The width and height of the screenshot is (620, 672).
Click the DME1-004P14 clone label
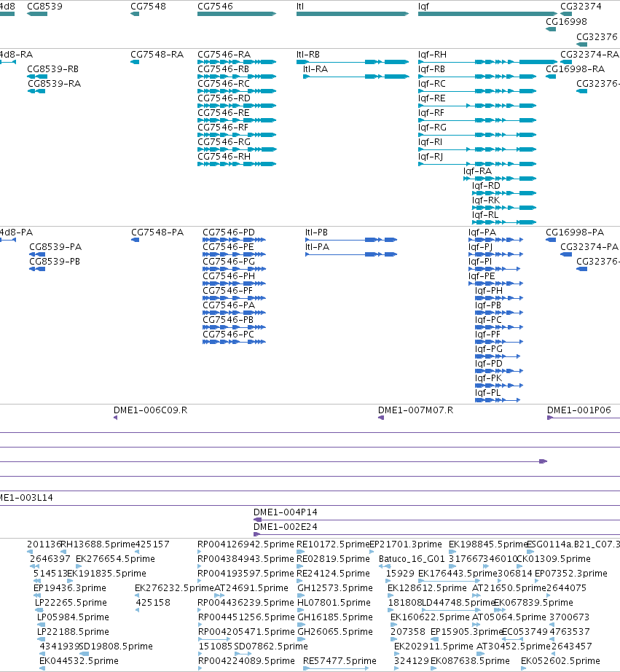pos(286,512)
